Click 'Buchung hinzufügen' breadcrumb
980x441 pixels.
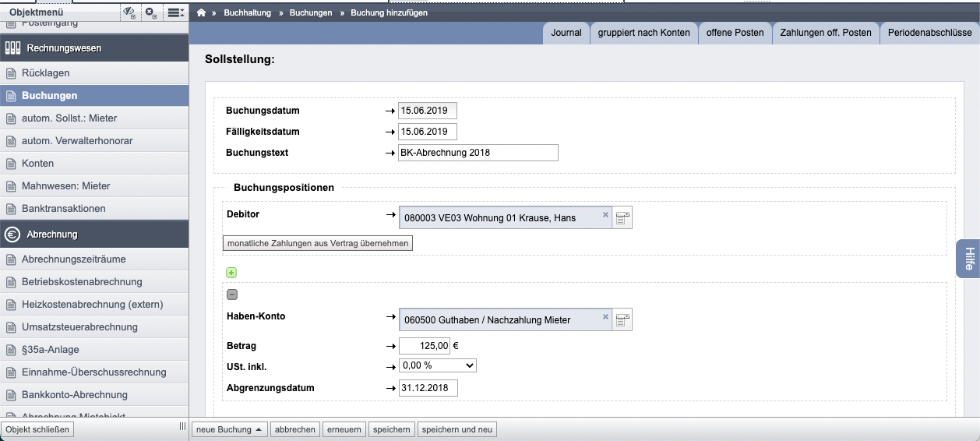click(x=389, y=13)
